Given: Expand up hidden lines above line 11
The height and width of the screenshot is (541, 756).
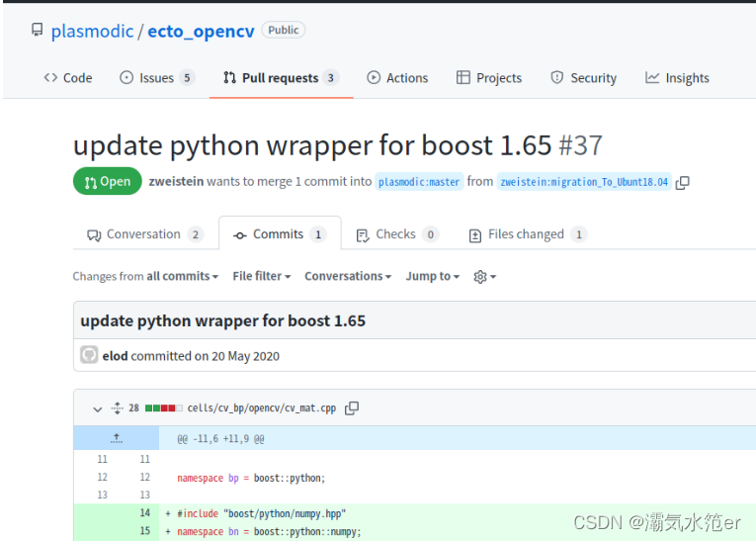Looking at the screenshot, I should [117, 438].
